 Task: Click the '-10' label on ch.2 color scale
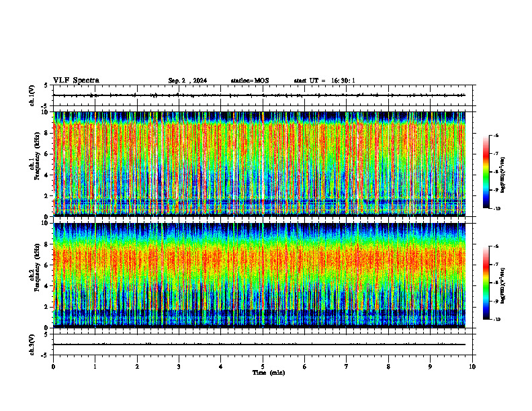pos(496,320)
